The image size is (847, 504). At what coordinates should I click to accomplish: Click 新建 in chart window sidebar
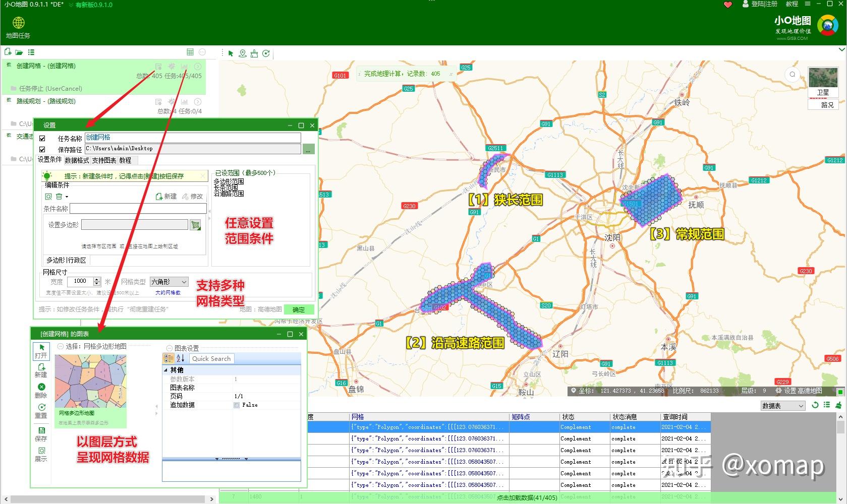click(x=41, y=370)
